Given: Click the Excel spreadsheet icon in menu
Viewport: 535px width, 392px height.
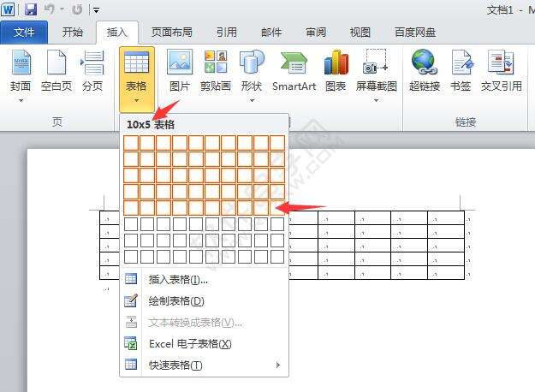Looking at the screenshot, I should tap(131, 343).
